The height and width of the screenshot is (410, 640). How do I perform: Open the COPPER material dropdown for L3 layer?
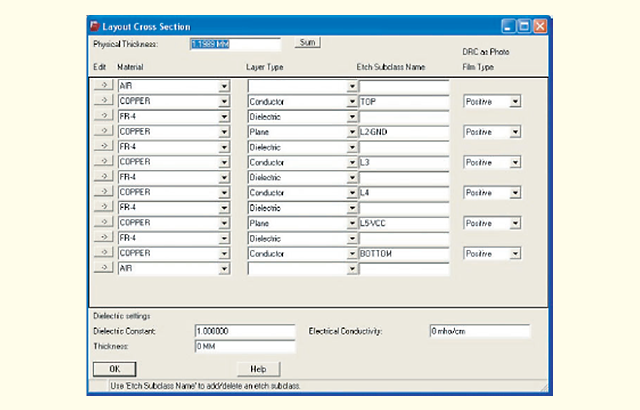point(224,162)
